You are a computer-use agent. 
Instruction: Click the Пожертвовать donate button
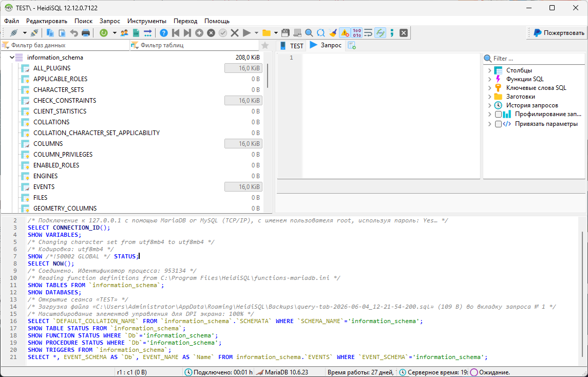pyautogui.click(x=558, y=33)
